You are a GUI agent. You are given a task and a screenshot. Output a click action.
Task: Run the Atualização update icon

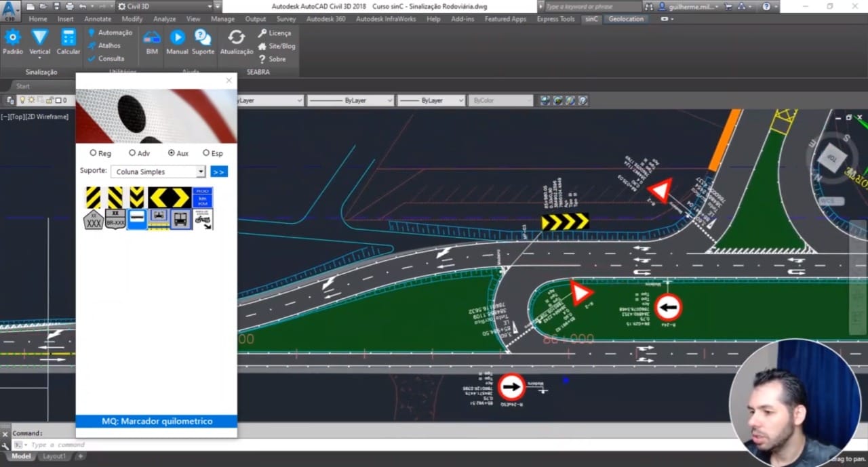click(x=236, y=42)
